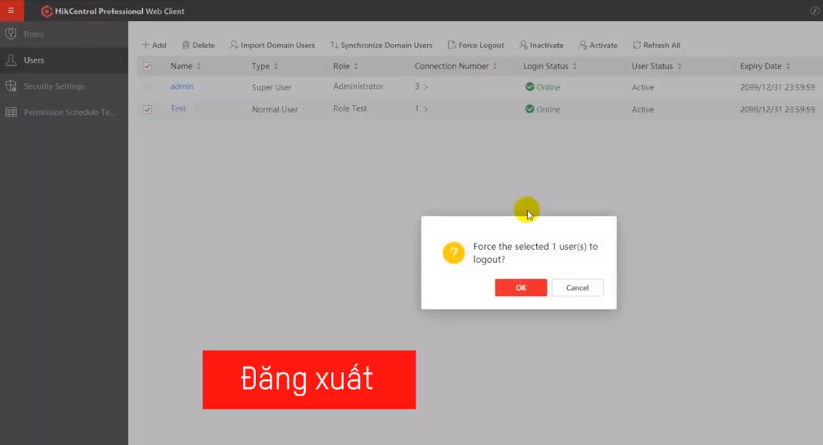
Task: Sort by the Login Status column arrows
Action: click(575, 66)
